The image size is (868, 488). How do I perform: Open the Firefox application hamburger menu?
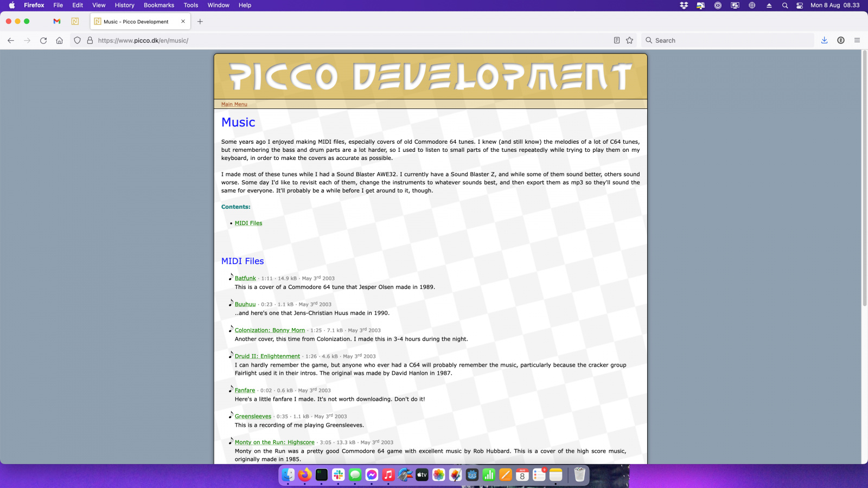[857, 41]
